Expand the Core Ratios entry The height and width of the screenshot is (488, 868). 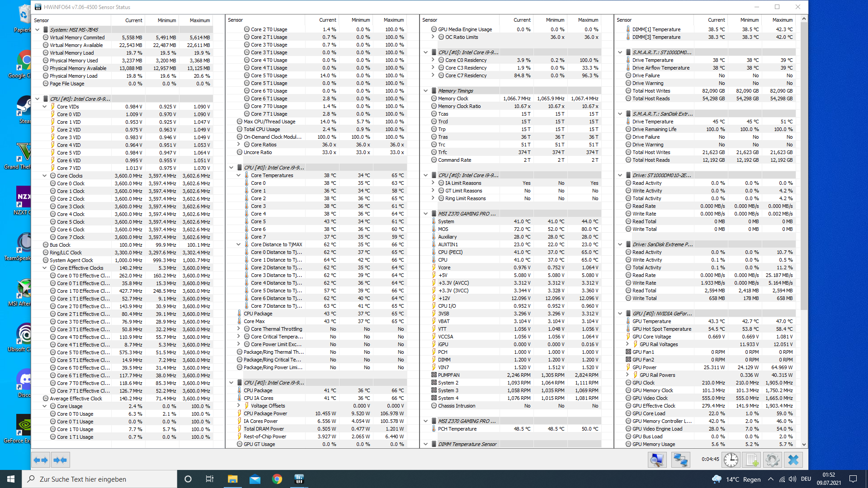coord(239,145)
